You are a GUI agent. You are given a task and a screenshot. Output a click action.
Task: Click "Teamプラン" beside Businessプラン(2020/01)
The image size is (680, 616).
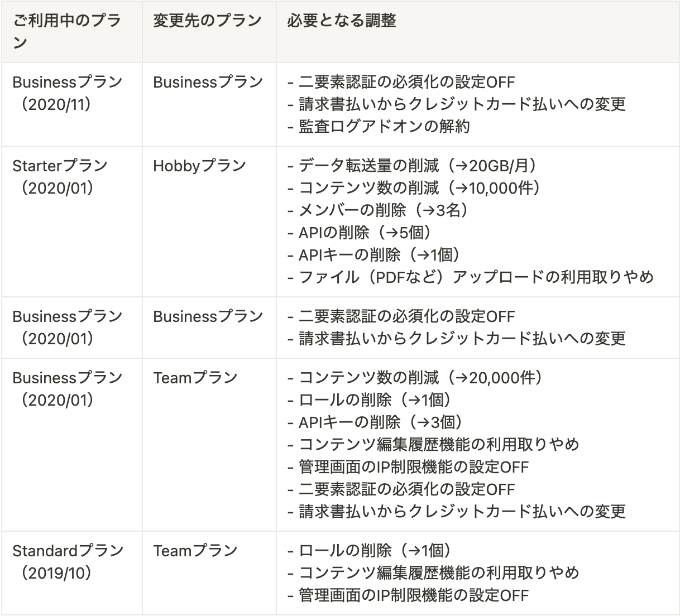pyautogui.click(x=195, y=378)
